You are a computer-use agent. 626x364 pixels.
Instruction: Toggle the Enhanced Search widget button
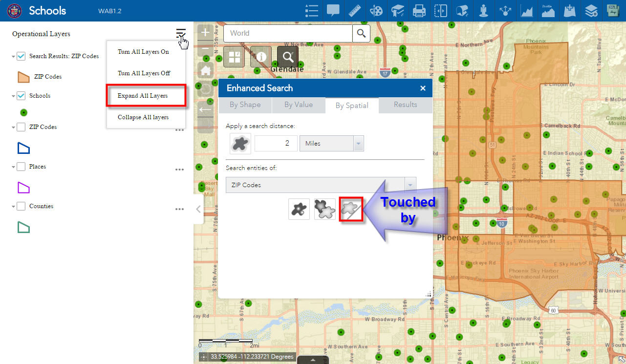(288, 57)
